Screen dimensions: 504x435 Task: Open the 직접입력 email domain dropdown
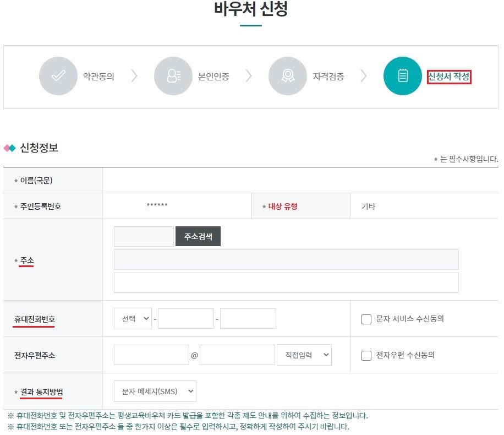303,355
